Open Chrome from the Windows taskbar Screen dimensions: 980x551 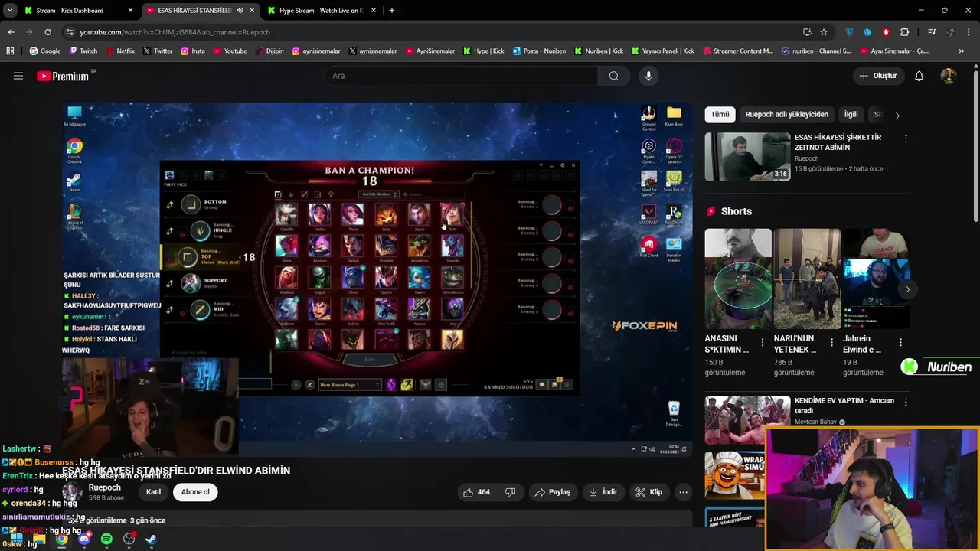(x=62, y=540)
